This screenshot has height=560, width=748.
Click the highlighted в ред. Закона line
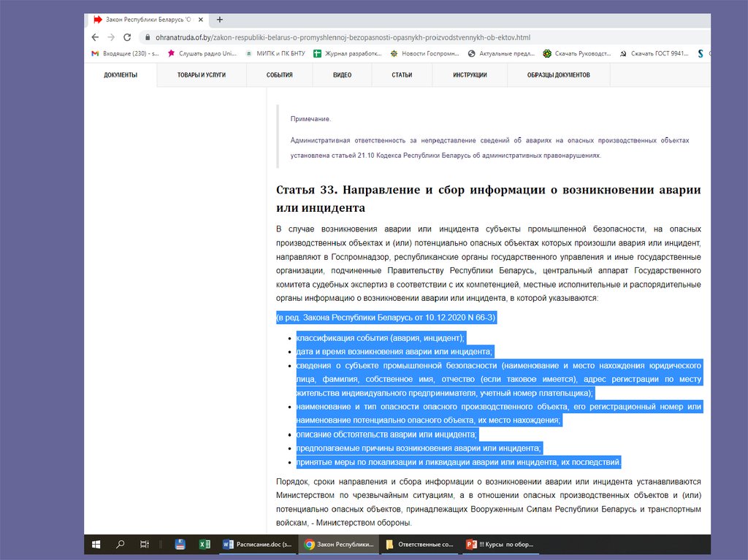pos(386,318)
